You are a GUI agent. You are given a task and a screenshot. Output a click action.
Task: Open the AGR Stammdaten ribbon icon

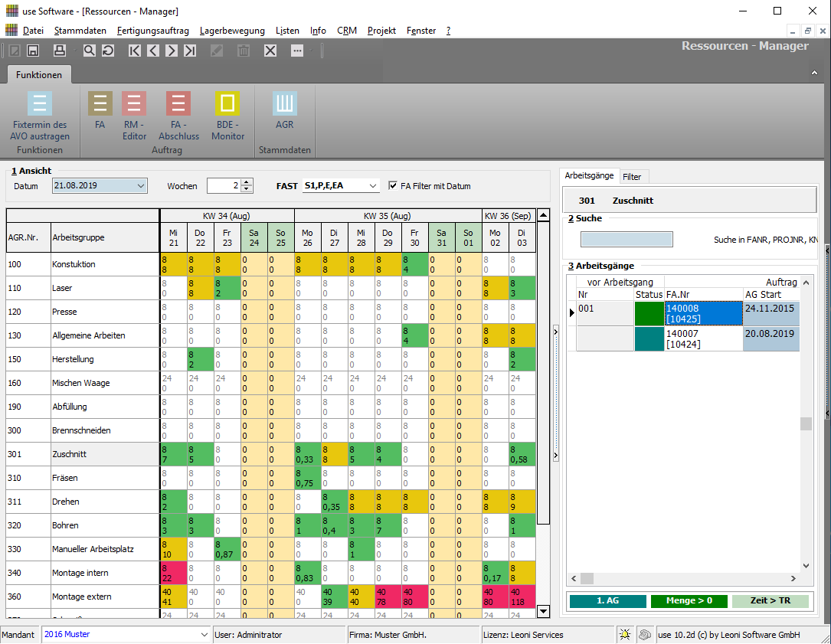pos(285,103)
